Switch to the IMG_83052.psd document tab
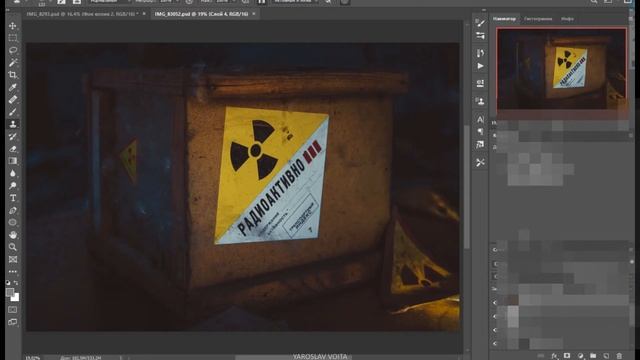The width and height of the screenshot is (640, 360). pyautogui.click(x=201, y=14)
